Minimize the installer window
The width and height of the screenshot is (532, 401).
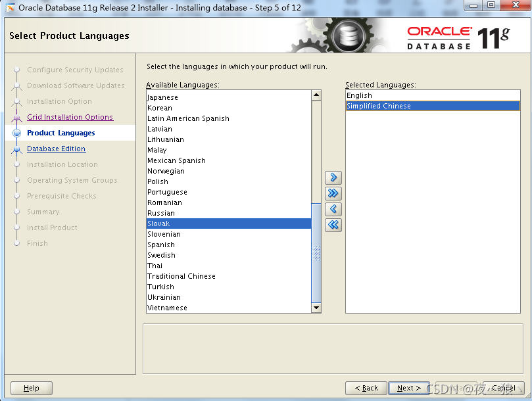pyautogui.click(x=474, y=5)
